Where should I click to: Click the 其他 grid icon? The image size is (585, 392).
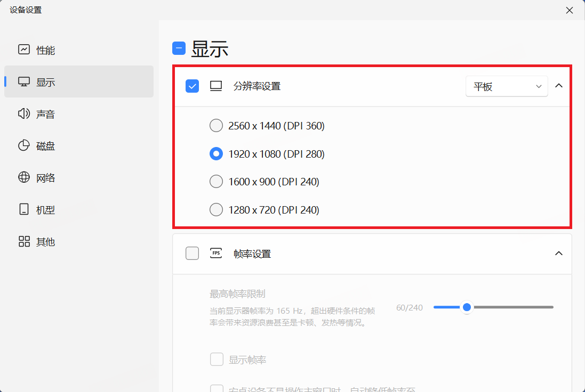(x=24, y=242)
